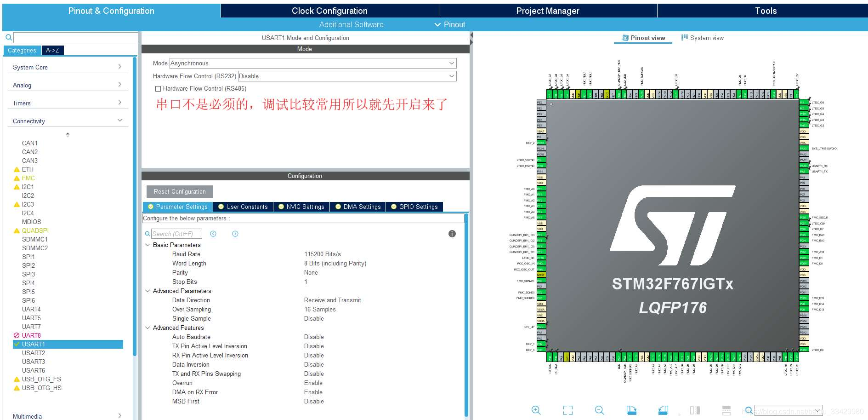Open the Pinout dropdown menu
The height and width of the screenshot is (420, 868).
[x=450, y=24]
